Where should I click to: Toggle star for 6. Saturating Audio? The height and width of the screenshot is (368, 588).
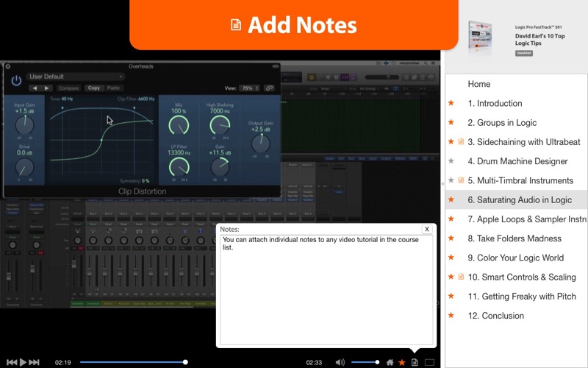[x=451, y=199]
